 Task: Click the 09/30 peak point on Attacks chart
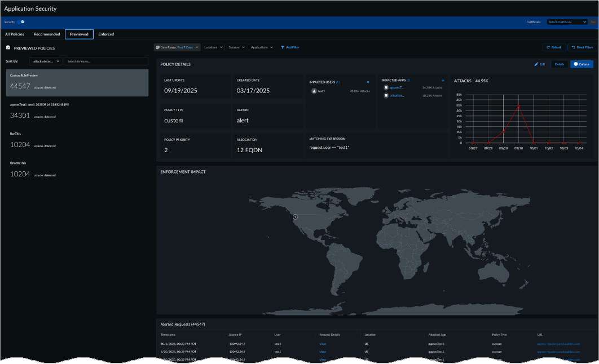pyautogui.click(x=518, y=105)
